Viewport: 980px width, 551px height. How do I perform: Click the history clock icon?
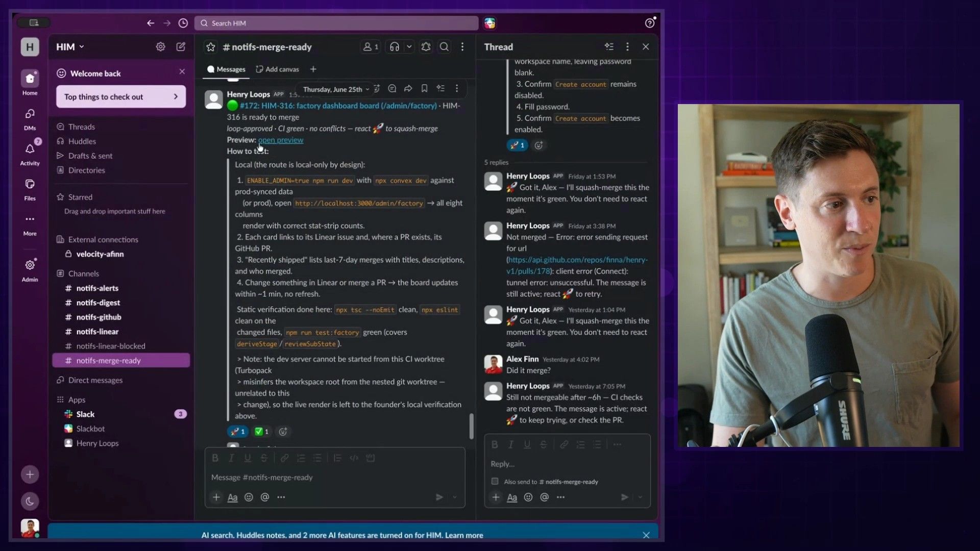coord(183,23)
